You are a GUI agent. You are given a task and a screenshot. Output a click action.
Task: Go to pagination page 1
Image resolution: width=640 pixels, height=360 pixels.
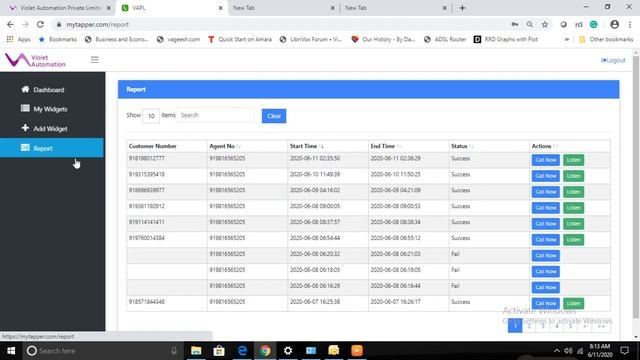click(515, 326)
